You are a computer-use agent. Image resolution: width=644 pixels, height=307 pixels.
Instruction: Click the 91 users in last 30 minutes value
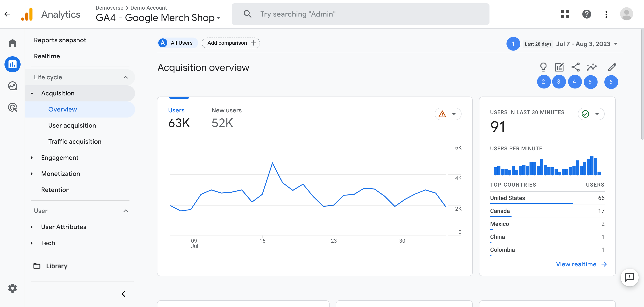498,127
